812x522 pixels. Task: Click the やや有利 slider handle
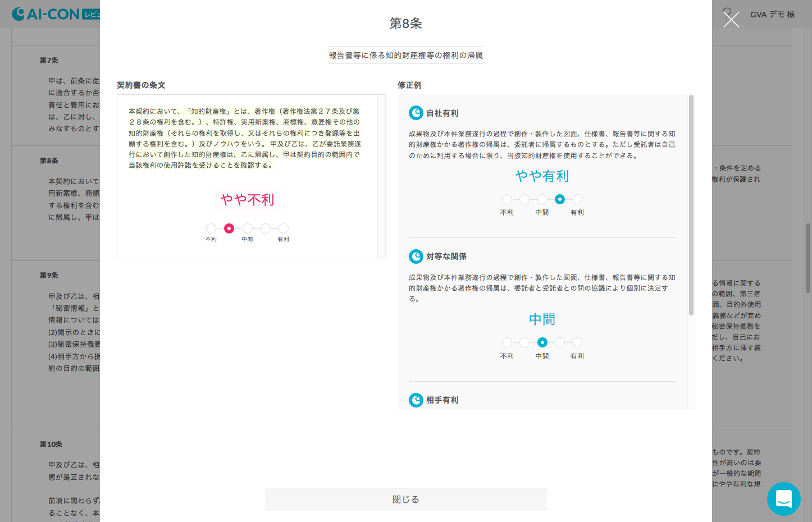click(559, 199)
